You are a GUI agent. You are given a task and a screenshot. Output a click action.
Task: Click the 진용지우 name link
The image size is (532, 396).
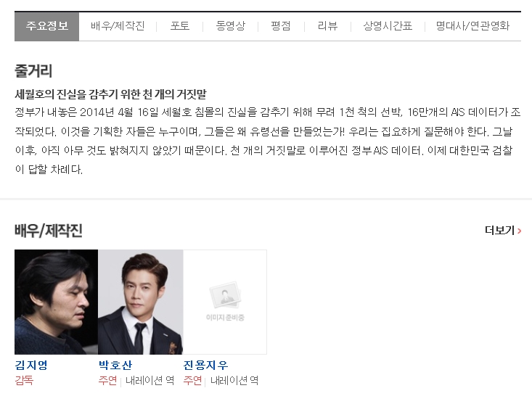[205, 365]
